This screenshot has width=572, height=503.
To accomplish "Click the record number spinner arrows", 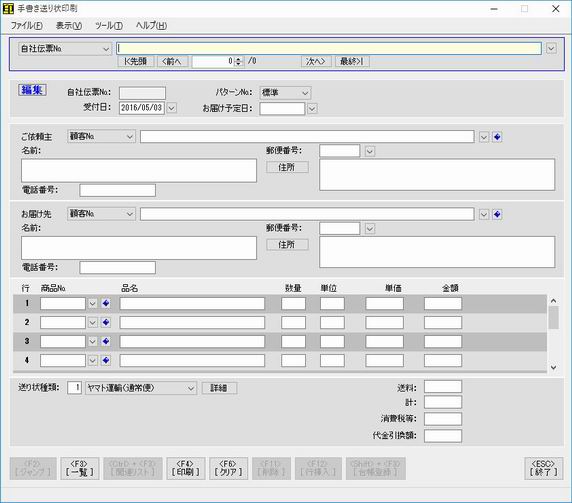I will (x=238, y=61).
